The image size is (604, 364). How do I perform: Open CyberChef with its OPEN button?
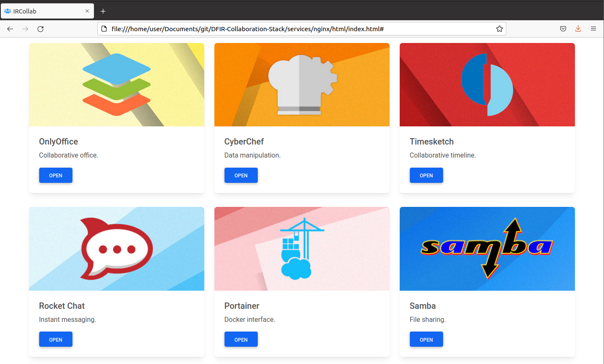click(241, 175)
